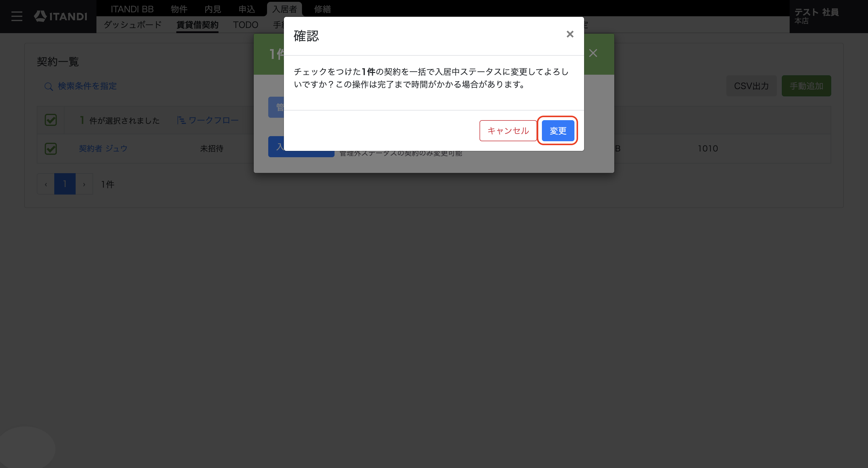Open the 申込 tab
The image size is (868, 468).
[x=247, y=9]
